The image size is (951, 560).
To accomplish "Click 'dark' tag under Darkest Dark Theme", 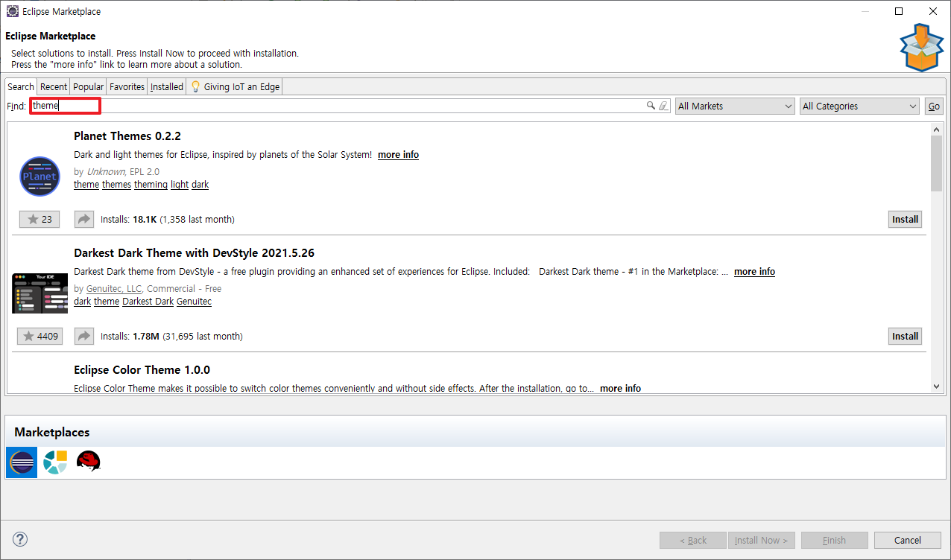I will 82,302.
